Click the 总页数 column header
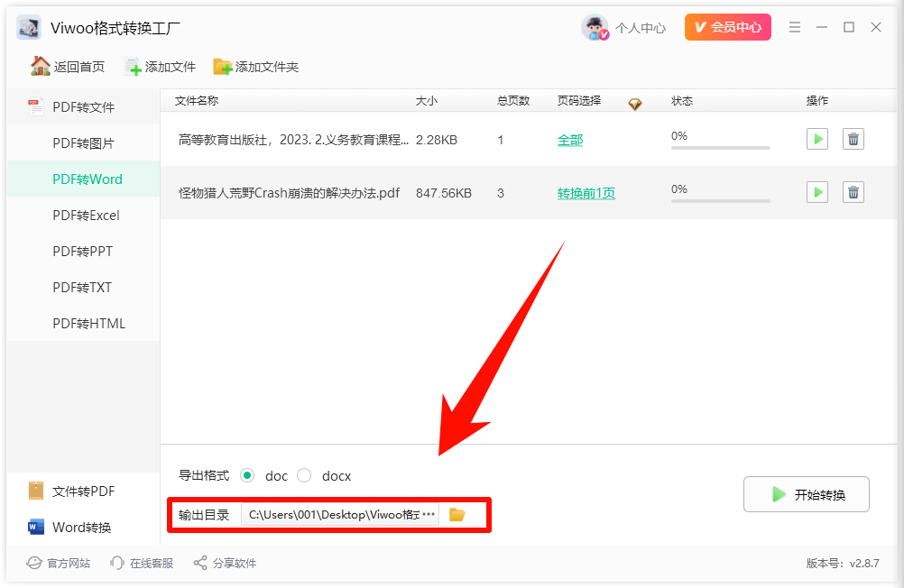The image size is (904, 588). 513,101
